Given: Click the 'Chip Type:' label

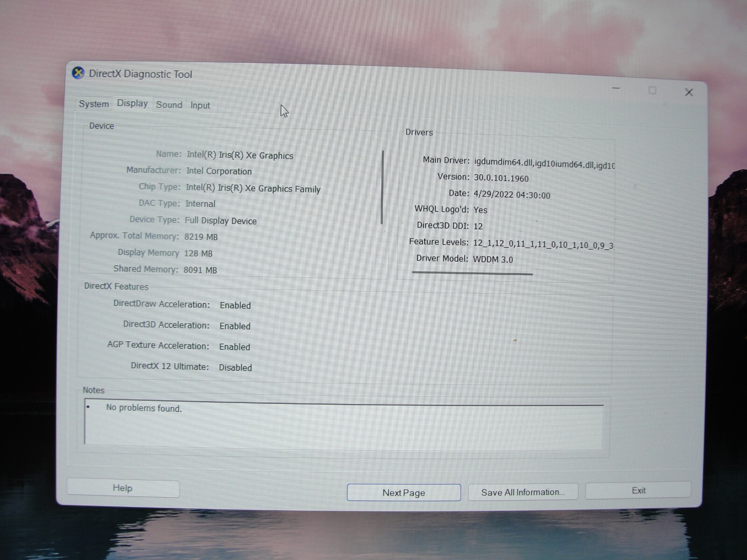Looking at the screenshot, I should pos(159,187).
